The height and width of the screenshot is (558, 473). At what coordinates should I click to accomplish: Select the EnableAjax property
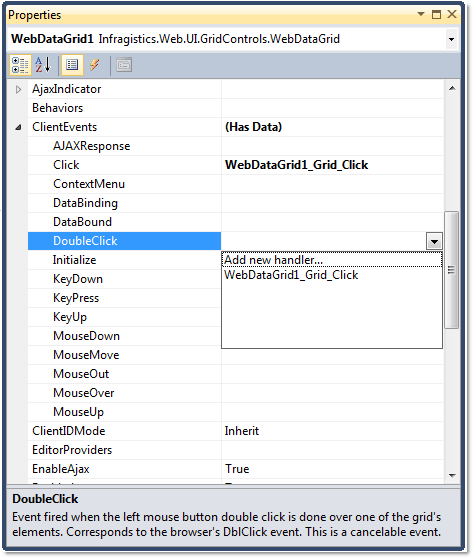coord(61,469)
